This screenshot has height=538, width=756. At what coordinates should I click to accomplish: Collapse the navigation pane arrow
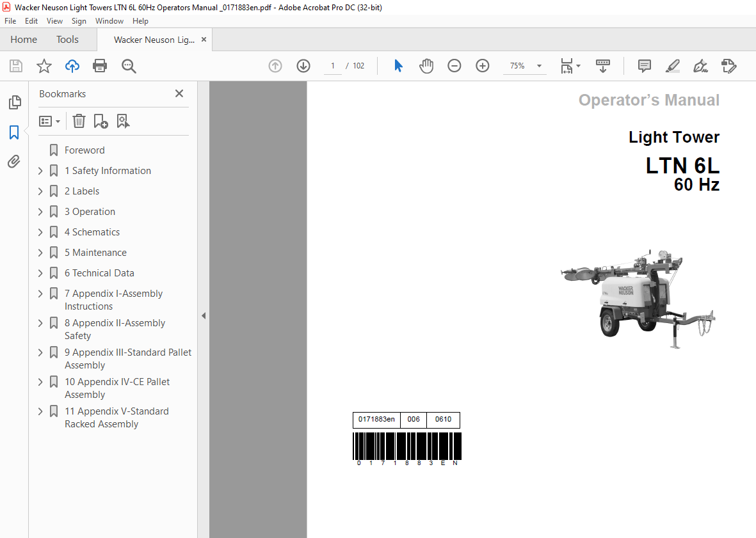click(x=204, y=316)
